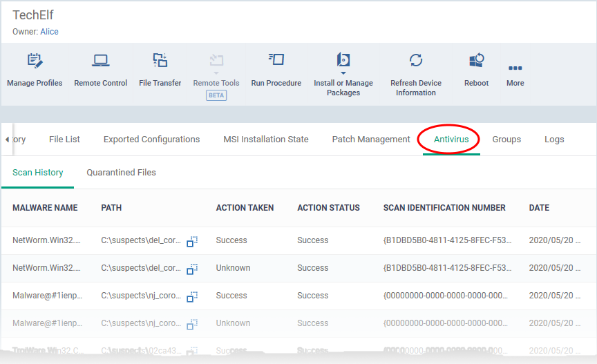Screen dimensions: 597x364
Task: Click the owner link Alice
Action: (x=49, y=32)
